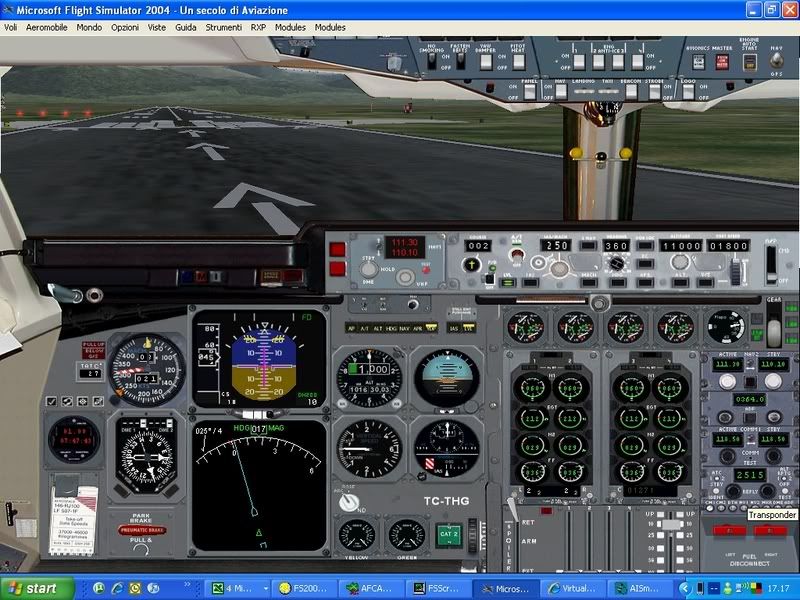This screenshot has width=800, height=600.
Task: Open the Aeromobile menu
Action: [x=46, y=28]
